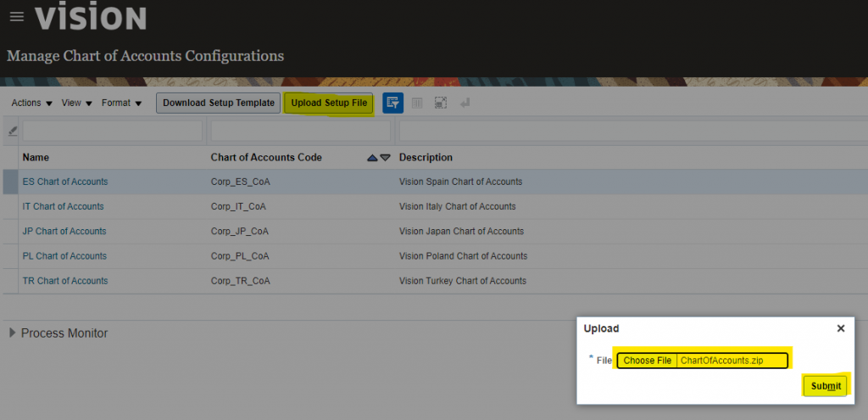The height and width of the screenshot is (420, 868).
Task: Click the Upload Setup File button
Action: (x=329, y=103)
